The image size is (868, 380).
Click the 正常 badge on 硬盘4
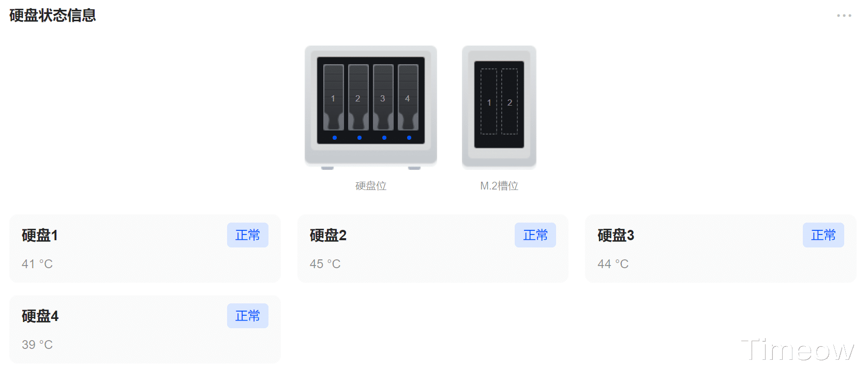(x=248, y=316)
